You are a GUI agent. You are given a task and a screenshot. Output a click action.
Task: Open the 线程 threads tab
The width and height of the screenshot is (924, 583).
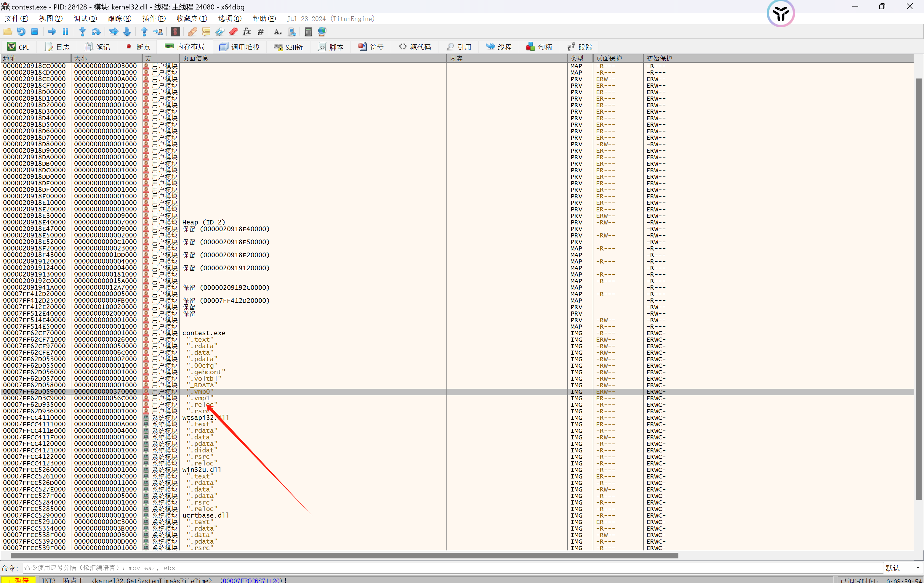(499, 47)
